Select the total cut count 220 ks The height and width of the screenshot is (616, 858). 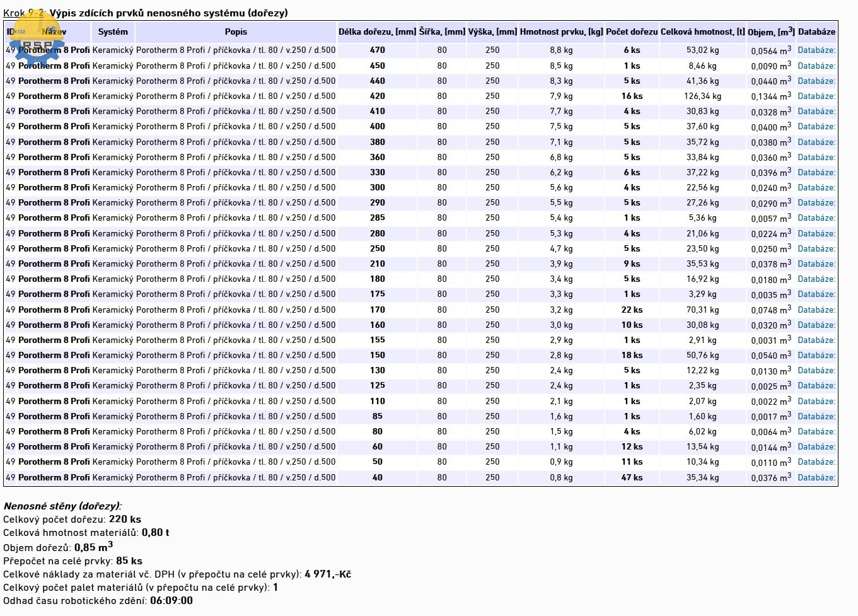pos(125,519)
